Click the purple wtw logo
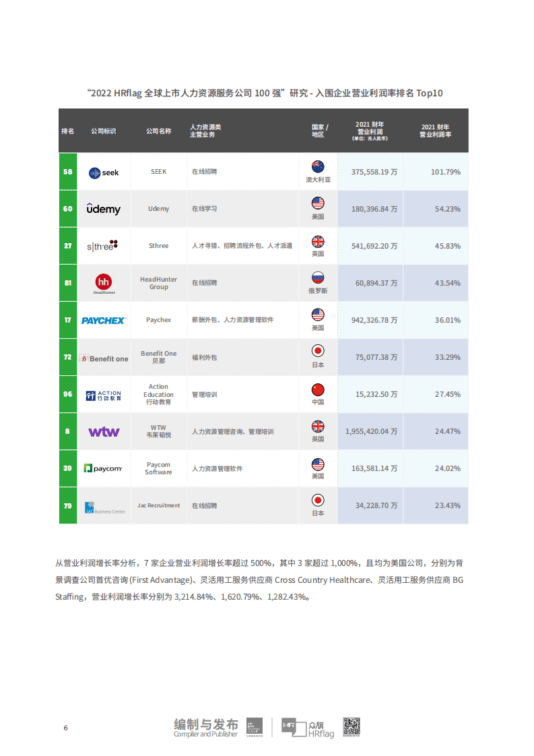534x756 pixels. click(104, 432)
